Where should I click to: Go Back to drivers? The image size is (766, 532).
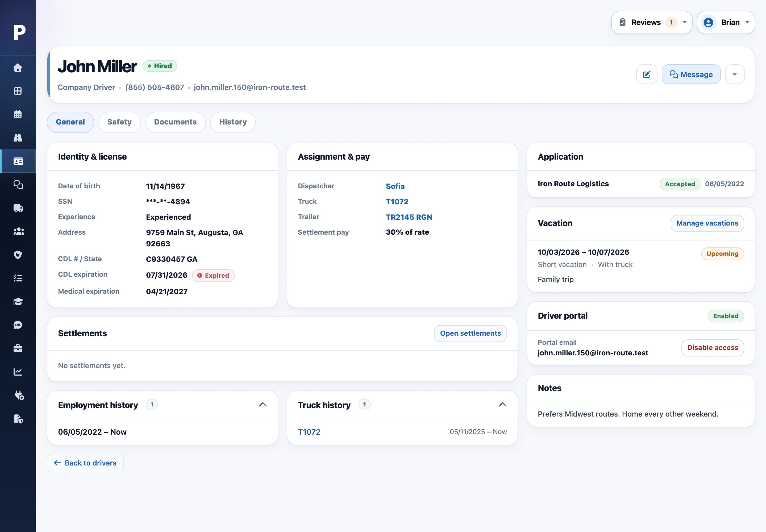coord(85,463)
